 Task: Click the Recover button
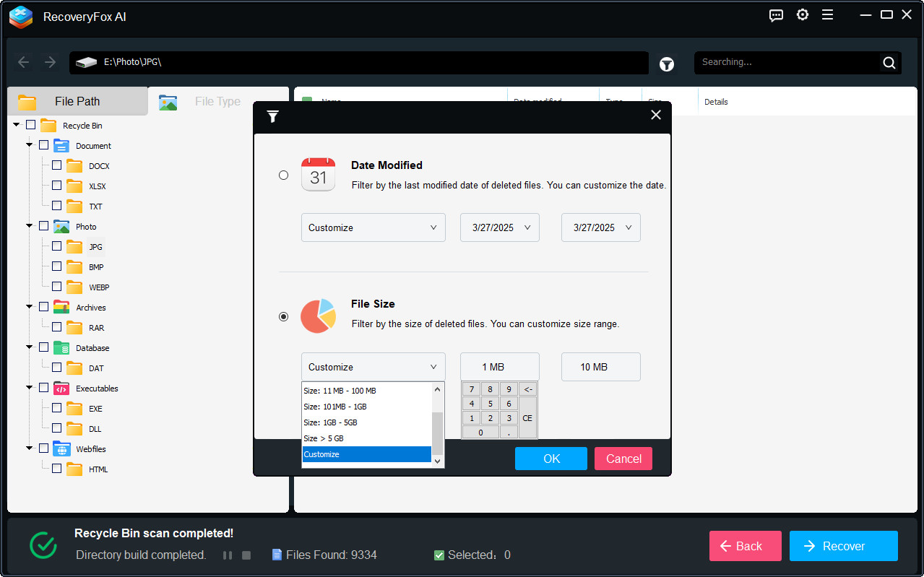(x=844, y=546)
